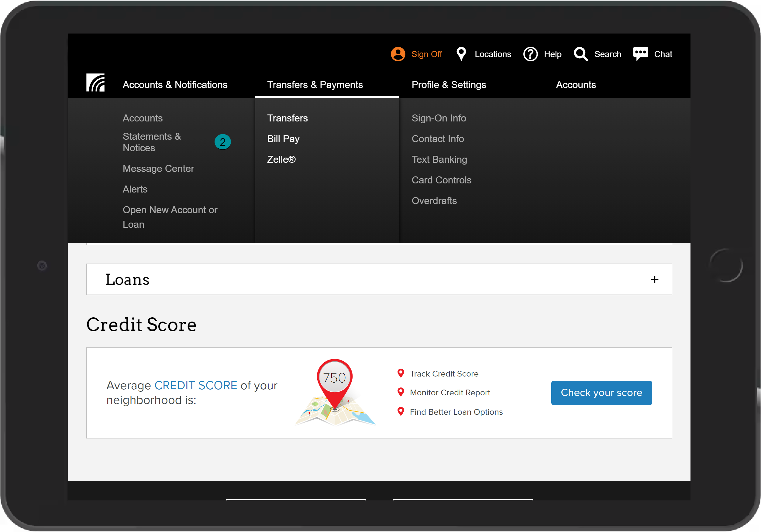The width and height of the screenshot is (761, 532).
Task: Select Overdrafts in the settings menu
Action: 434,201
